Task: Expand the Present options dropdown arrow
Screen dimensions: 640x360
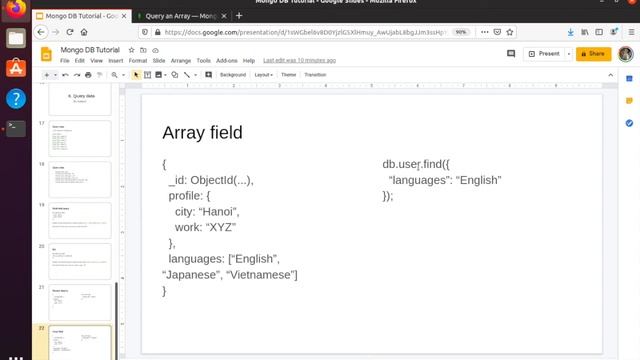Action: [x=569, y=54]
